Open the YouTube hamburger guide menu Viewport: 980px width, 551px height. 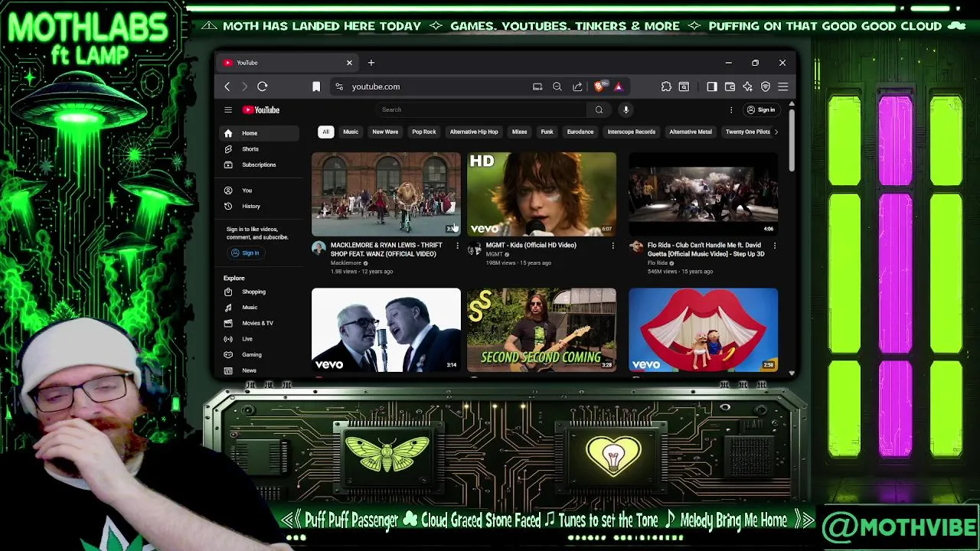(x=227, y=110)
